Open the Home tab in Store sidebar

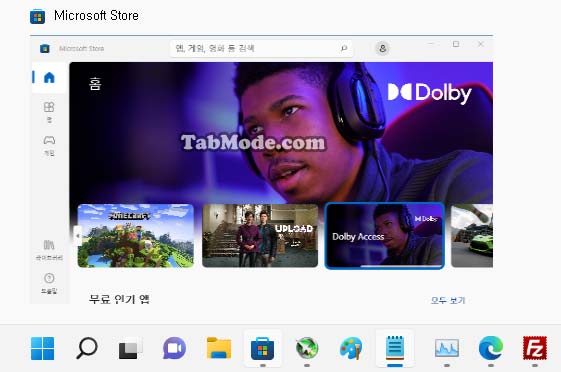[49, 77]
